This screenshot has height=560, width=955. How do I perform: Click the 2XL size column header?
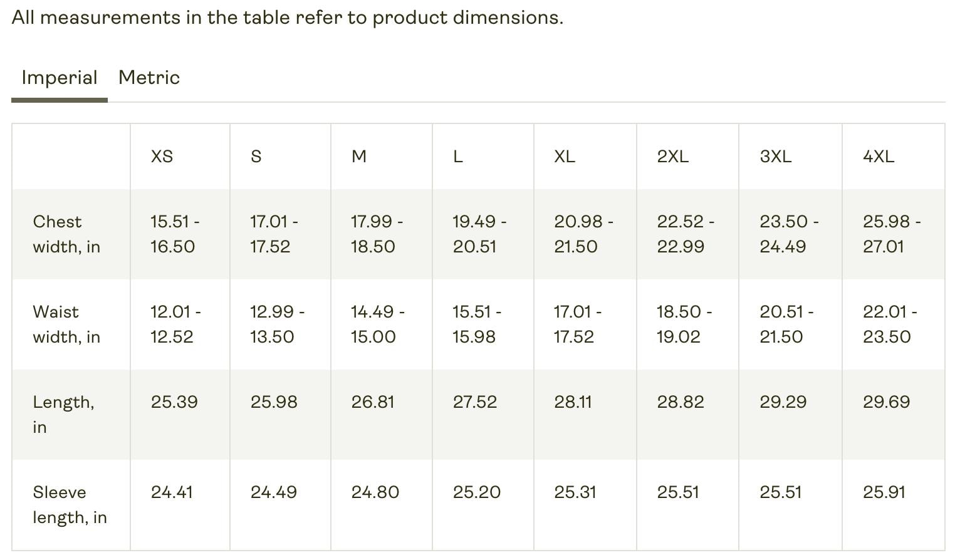click(673, 157)
